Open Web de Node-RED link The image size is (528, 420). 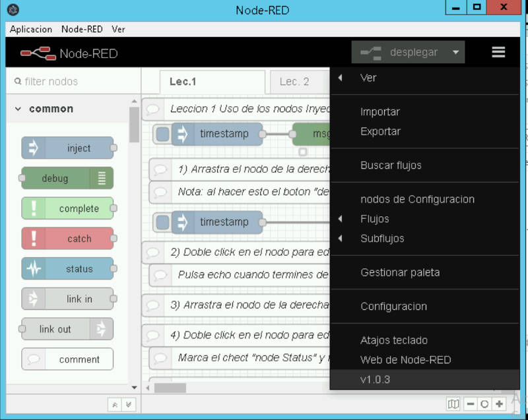(405, 360)
